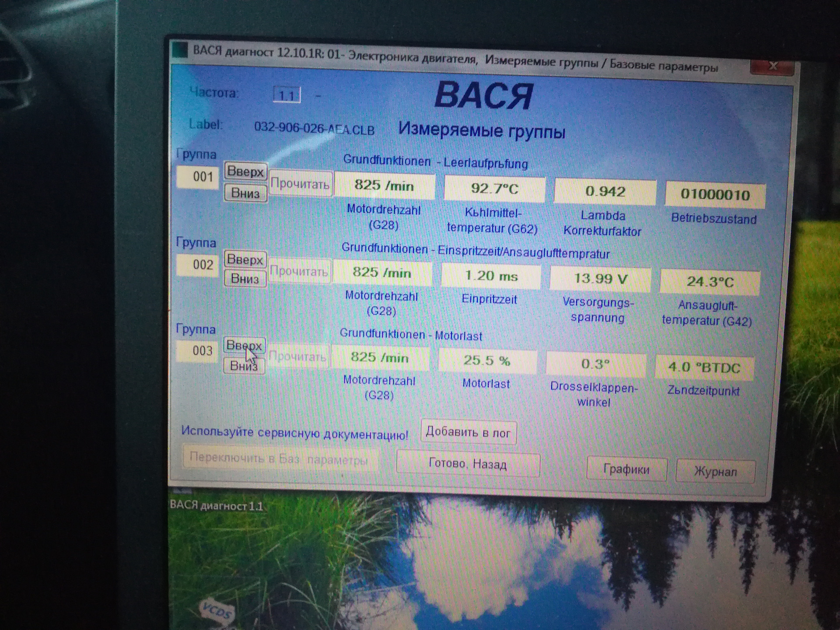Select the 825 /min value in group 002

coord(382,273)
